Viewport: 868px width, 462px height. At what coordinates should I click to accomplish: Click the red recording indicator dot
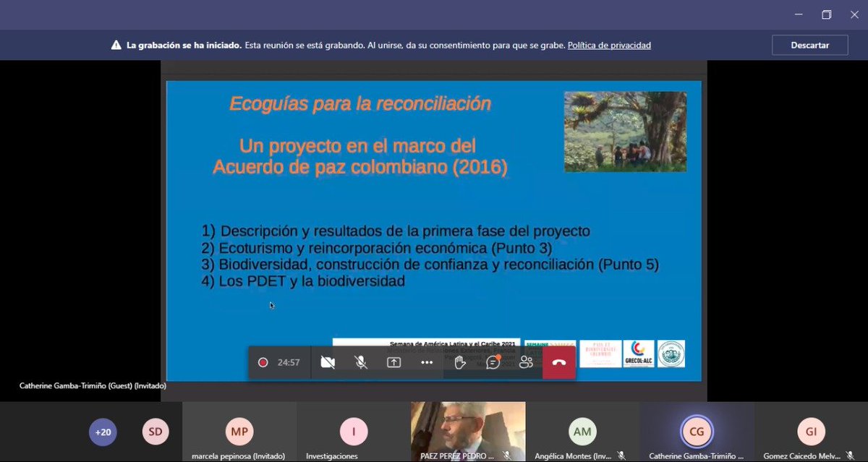coord(263,362)
